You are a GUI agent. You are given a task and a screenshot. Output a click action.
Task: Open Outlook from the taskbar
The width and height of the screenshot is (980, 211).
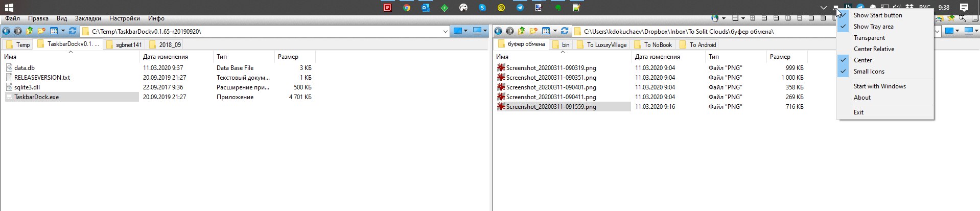coord(426,8)
